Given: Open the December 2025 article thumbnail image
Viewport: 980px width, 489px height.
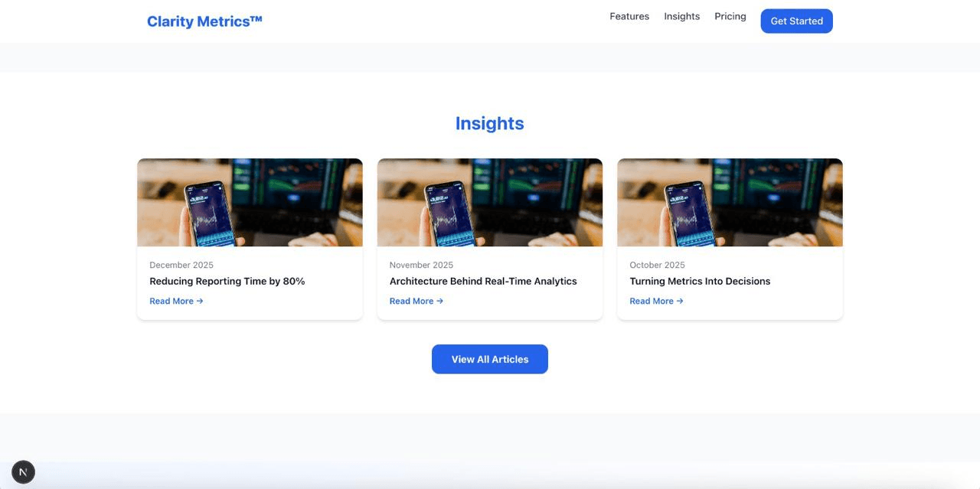Looking at the screenshot, I should click(250, 202).
